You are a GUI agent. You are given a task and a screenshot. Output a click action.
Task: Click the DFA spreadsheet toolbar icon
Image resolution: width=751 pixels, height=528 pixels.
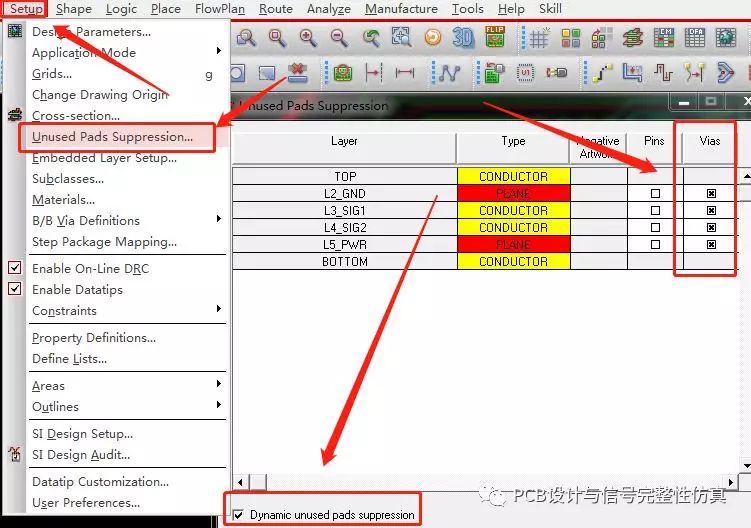[695, 37]
